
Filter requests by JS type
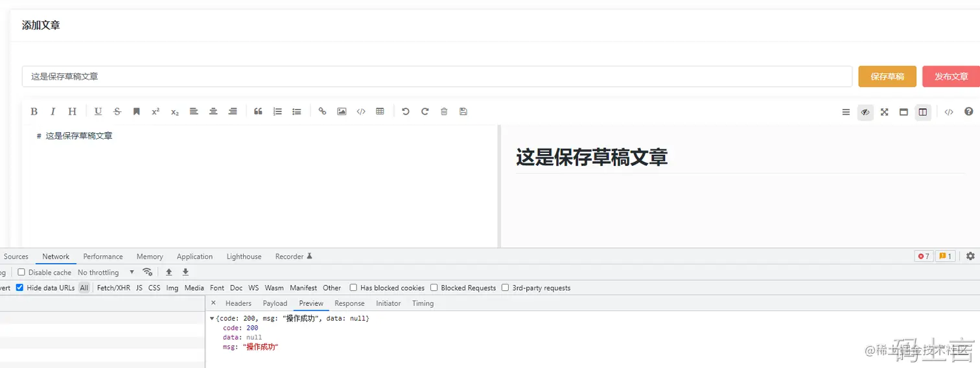click(x=139, y=288)
